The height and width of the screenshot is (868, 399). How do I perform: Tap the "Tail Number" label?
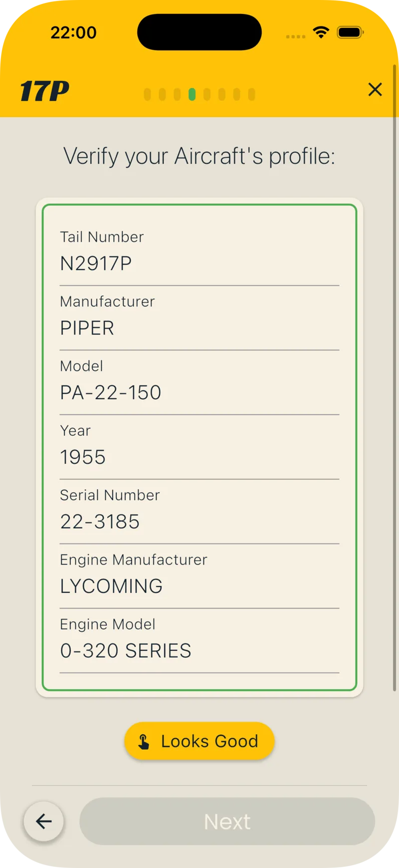pos(102,237)
